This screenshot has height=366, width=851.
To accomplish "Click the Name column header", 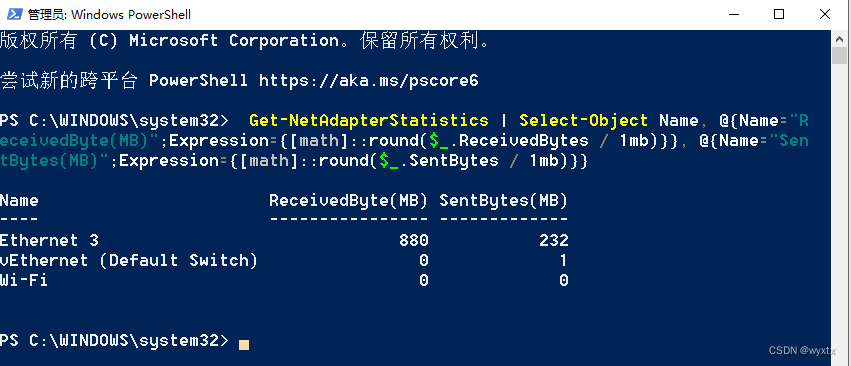I will [19, 200].
